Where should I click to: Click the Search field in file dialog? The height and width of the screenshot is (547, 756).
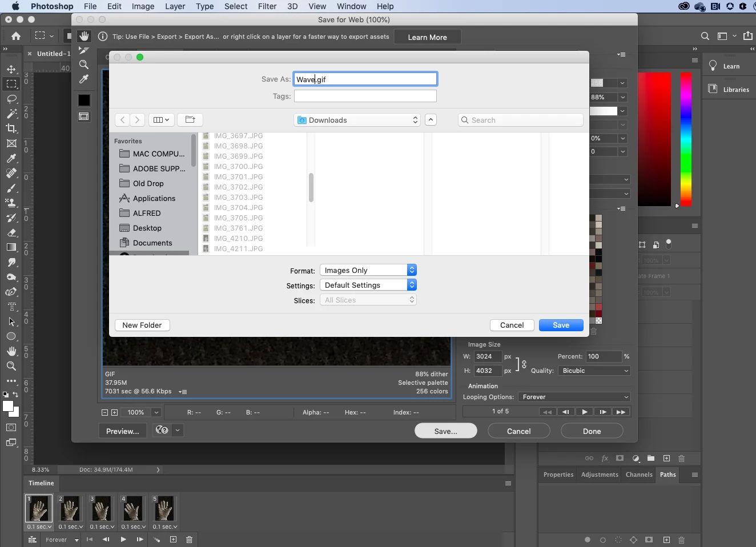point(521,120)
